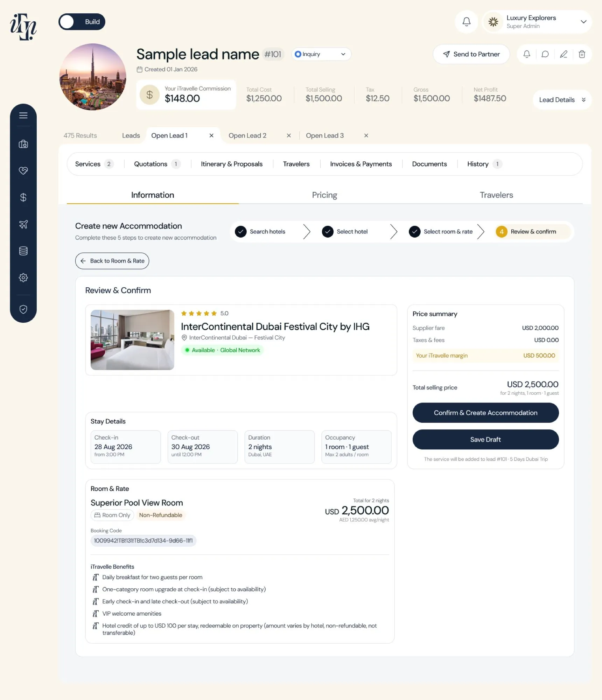Click the delete trash icon
This screenshot has width=602, height=700.
(x=582, y=54)
